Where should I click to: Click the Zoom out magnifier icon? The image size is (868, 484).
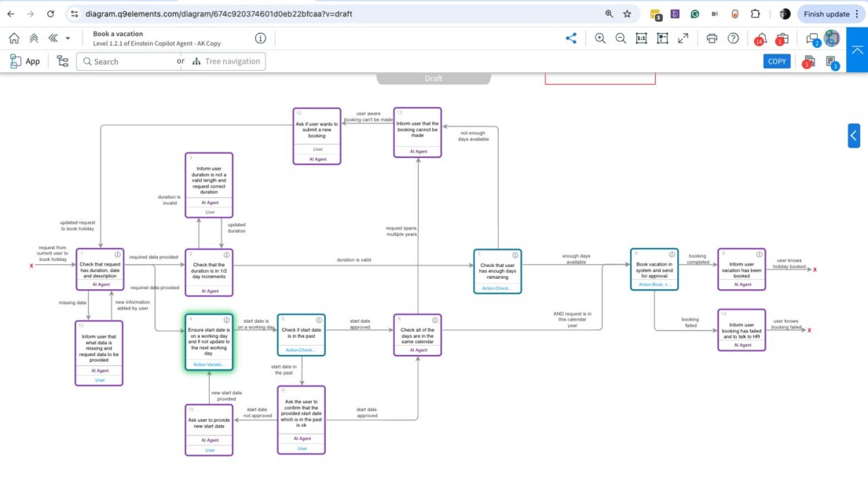[x=620, y=38]
